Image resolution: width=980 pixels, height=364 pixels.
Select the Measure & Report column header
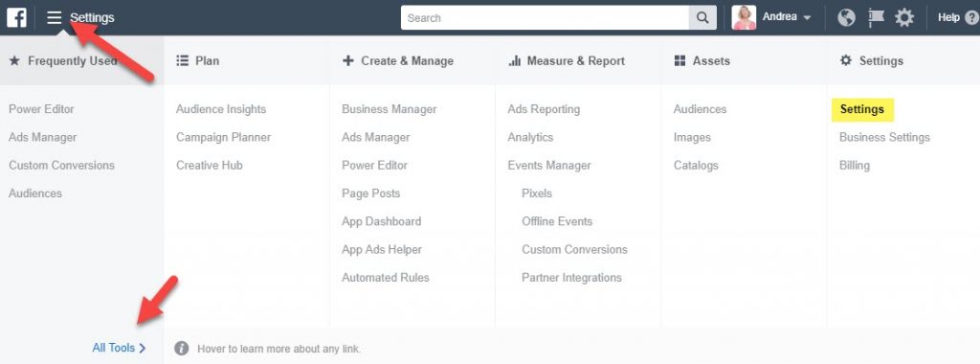(x=567, y=60)
